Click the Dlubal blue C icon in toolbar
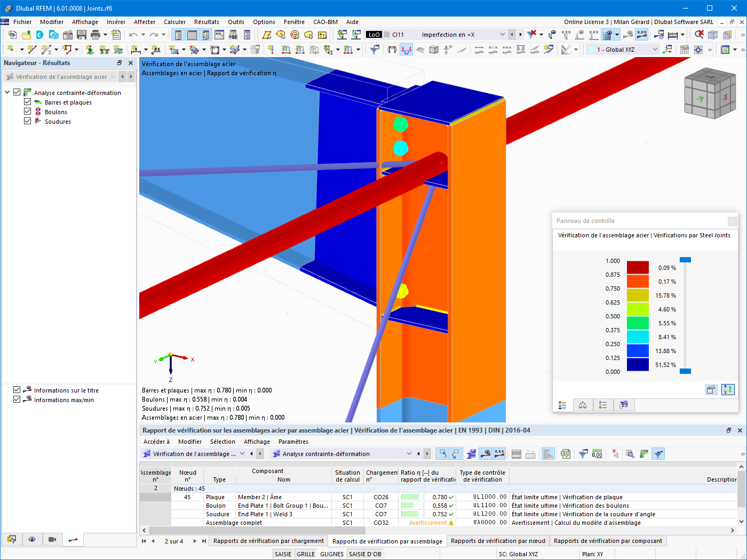The image size is (747, 560). (x=40, y=35)
